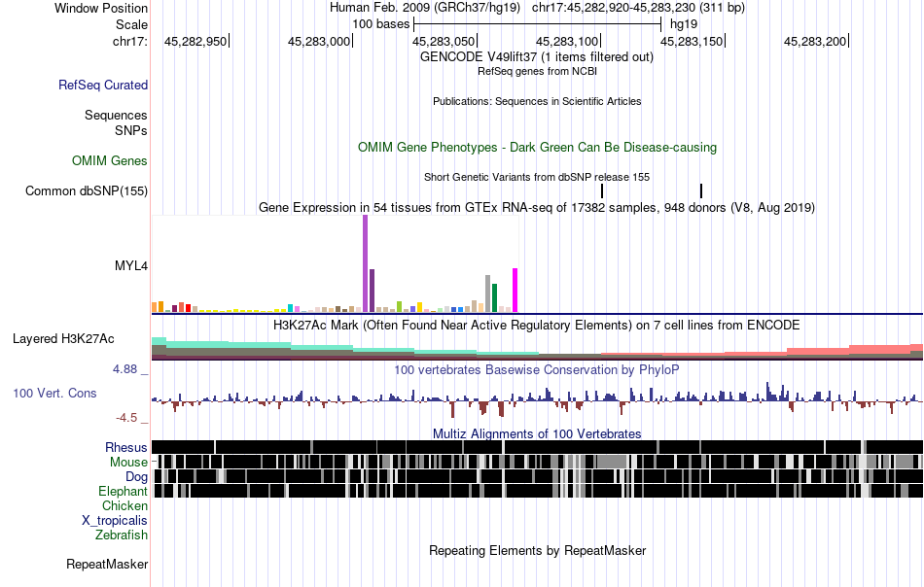Click the hg19 assembly label by scale
The image size is (924, 587).
(684, 24)
